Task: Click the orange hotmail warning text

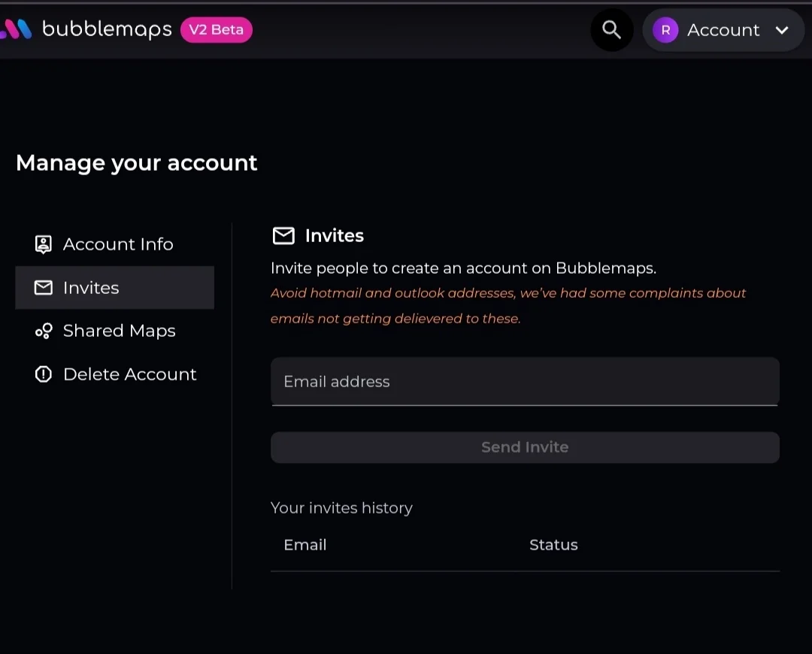Action: pos(508,305)
